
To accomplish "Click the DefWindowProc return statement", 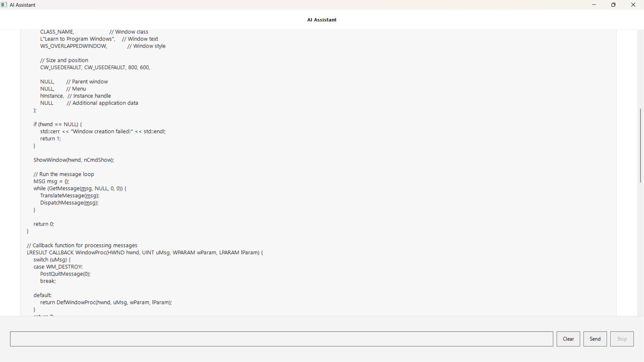I will 106,302.
